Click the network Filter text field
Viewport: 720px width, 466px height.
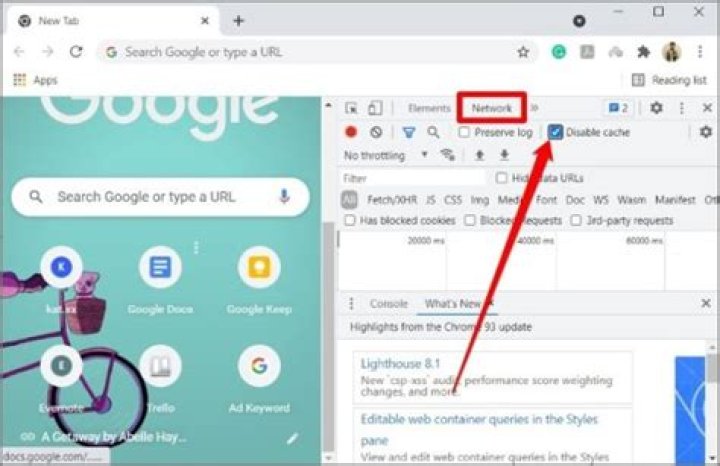(412, 178)
